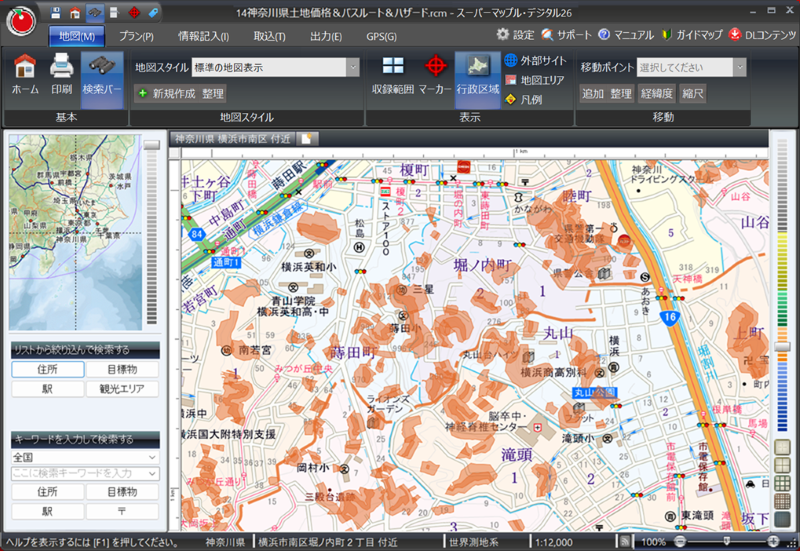The width and height of the screenshot is (800, 551).
Task: Click 目標物 under keyword search
Action: coord(122,492)
